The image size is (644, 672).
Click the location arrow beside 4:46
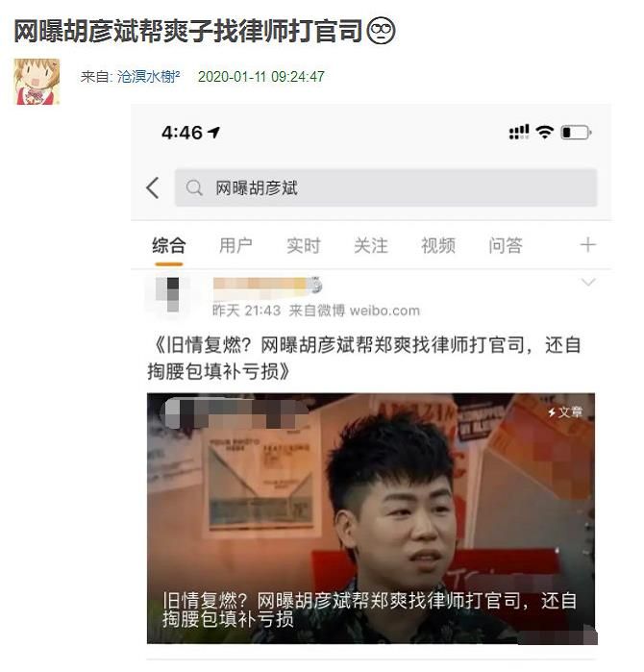[x=213, y=133]
